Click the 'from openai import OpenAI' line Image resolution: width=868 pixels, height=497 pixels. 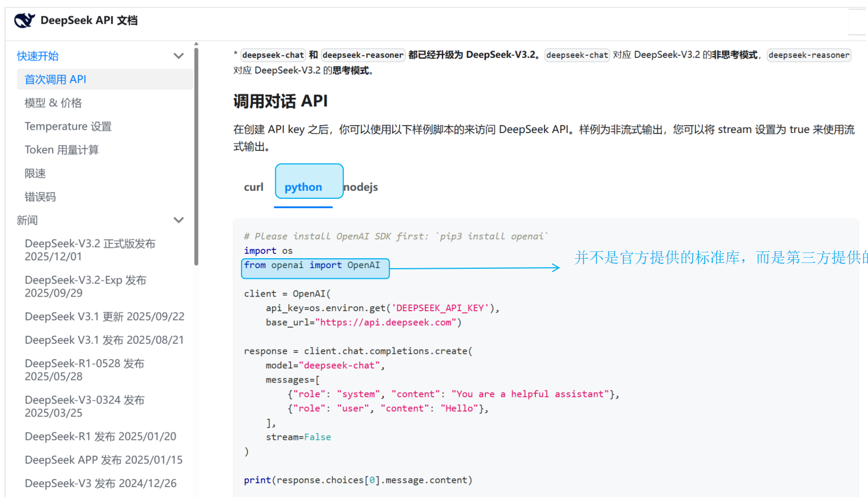pos(312,265)
